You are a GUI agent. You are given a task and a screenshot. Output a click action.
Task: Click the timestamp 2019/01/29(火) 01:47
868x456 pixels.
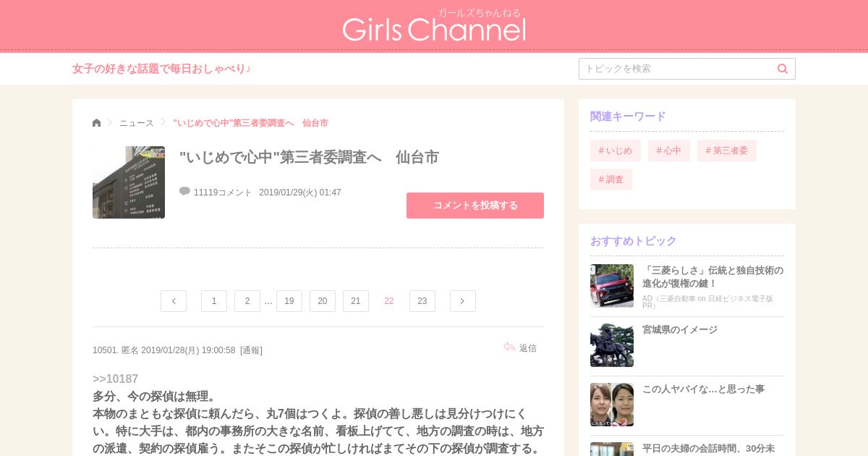point(300,193)
